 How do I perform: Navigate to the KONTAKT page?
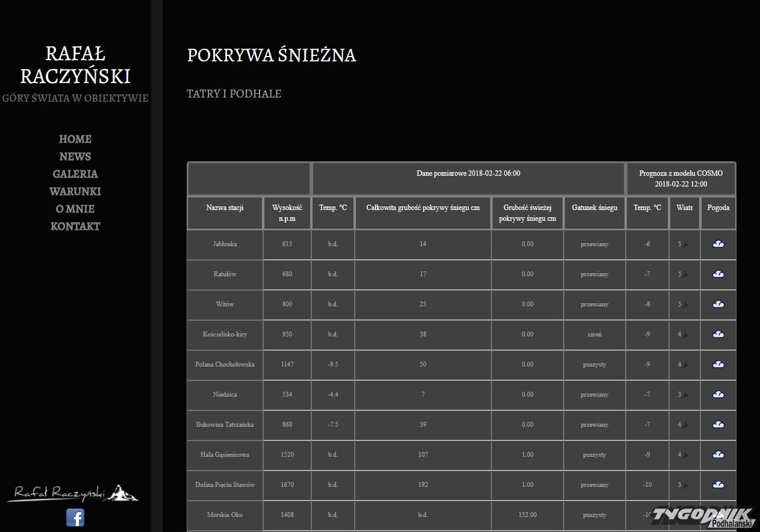[75, 226]
